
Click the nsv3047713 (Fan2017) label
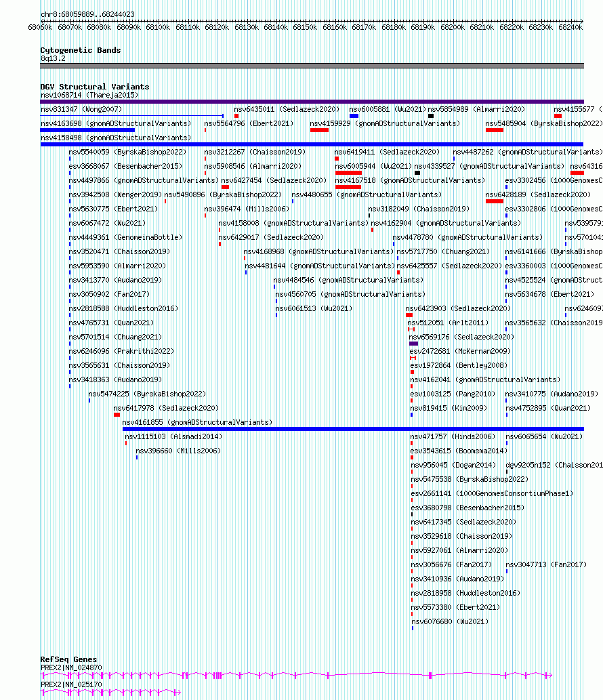(x=546, y=566)
